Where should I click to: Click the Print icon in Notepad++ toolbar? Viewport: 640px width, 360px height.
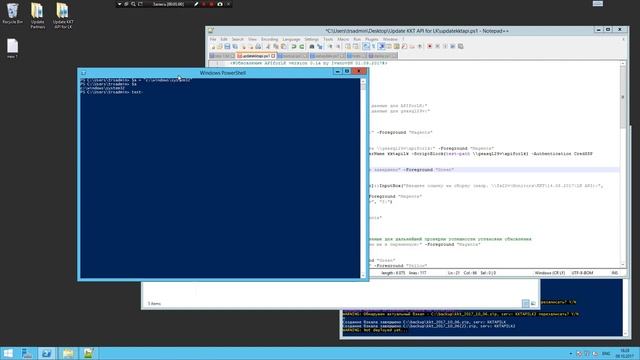click(x=258, y=47)
